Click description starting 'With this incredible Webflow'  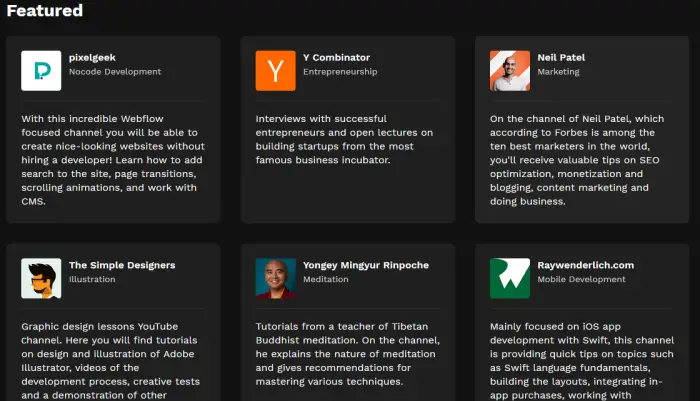tap(113, 160)
